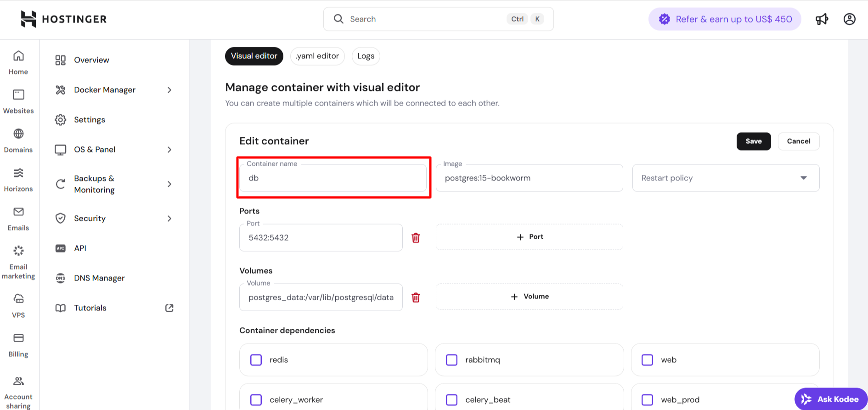Open Domains from the sidebar
The height and width of the screenshot is (410, 868).
[18, 140]
